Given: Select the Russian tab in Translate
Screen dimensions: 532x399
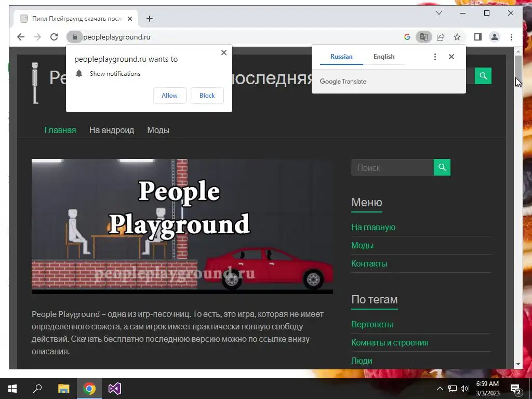Looking at the screenshot, I should point(341,57).
